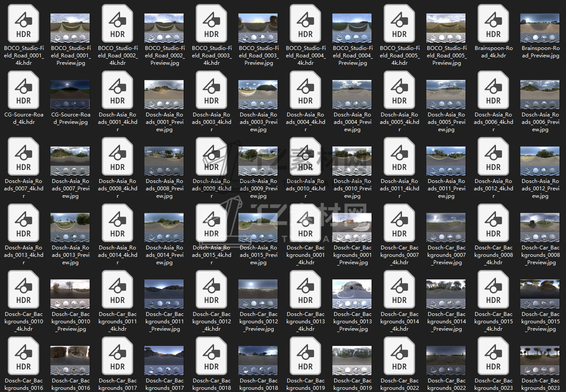This screenshot has height=392, width=566.
Task: Pick the BOCO_Studio-Field_Road_0005_Preview.jpg thumbnail
Action: 446,28
